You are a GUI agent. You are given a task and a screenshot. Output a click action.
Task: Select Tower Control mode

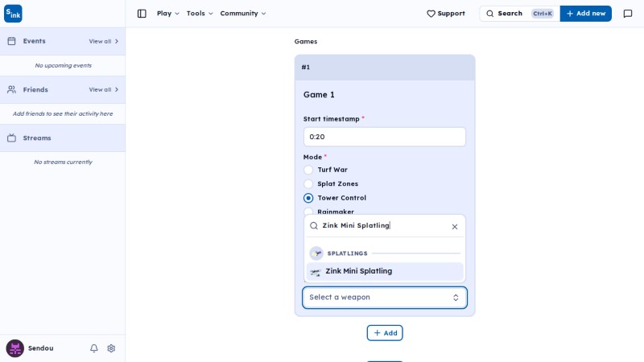coord(308,198)
